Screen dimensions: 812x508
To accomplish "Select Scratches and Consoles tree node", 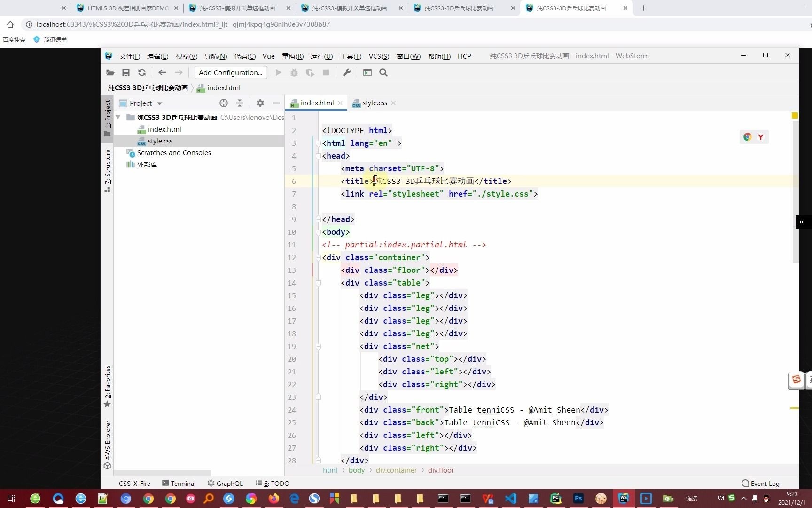I will point(174,153).
